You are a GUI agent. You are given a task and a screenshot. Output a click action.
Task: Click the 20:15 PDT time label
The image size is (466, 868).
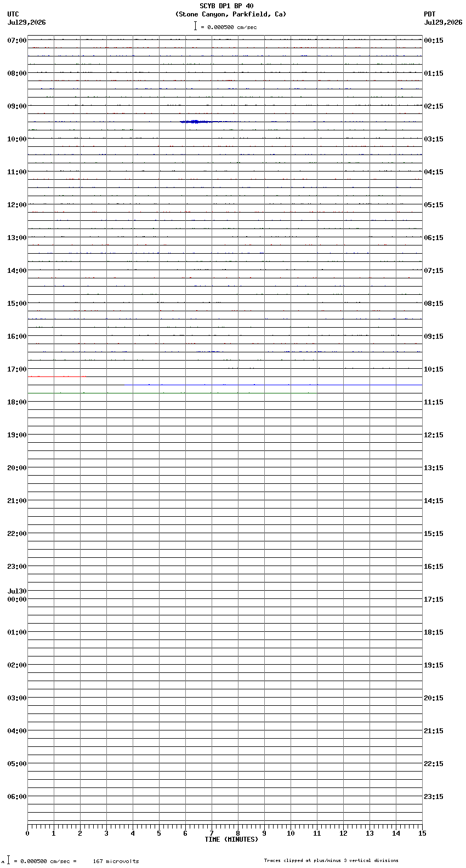pos(434,698)
